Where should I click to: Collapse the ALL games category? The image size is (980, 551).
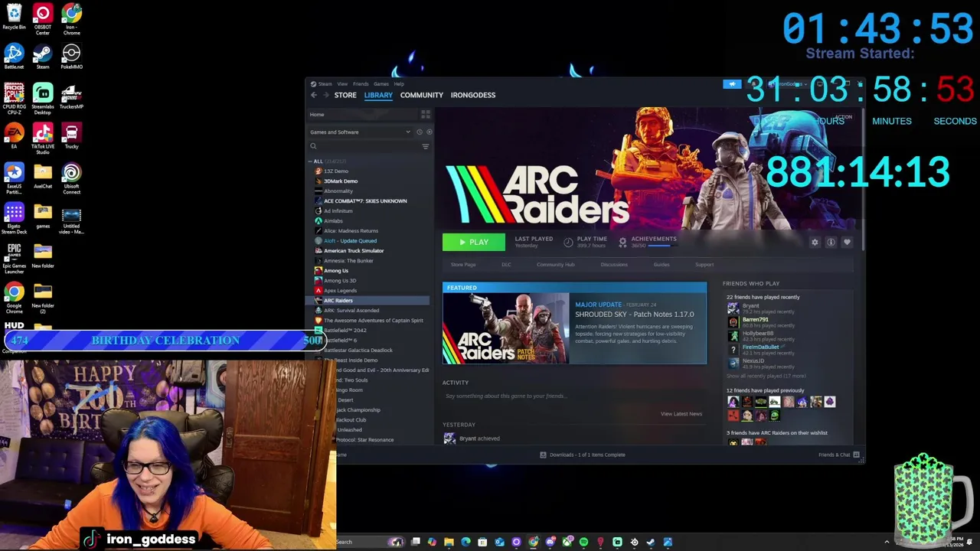pos(311,161)
